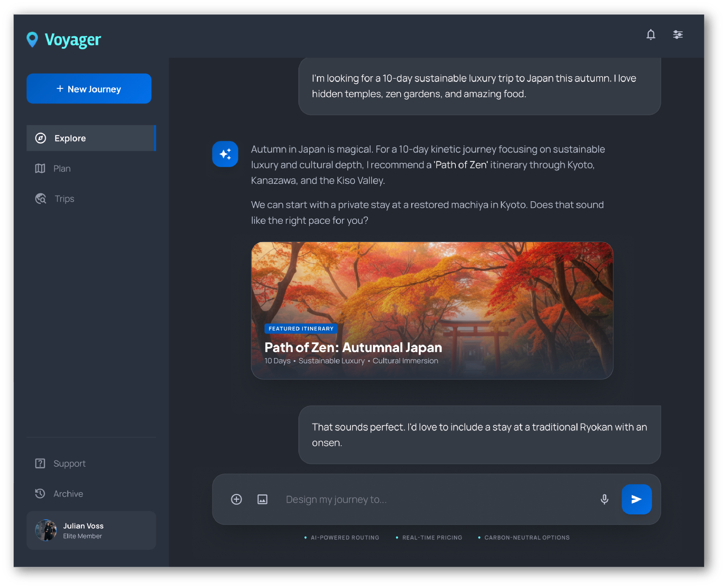Click the Voyager location pin logo
The image size is (725, 588).
[x=32, y=40]
